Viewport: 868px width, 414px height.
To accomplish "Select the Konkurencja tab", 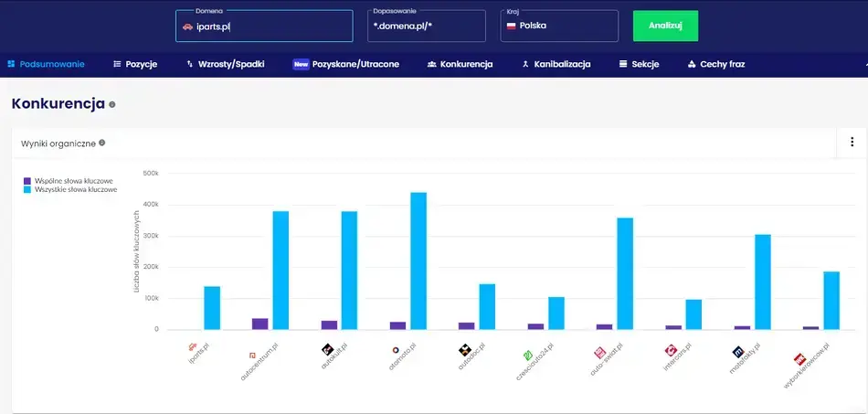I will (460, 64).
